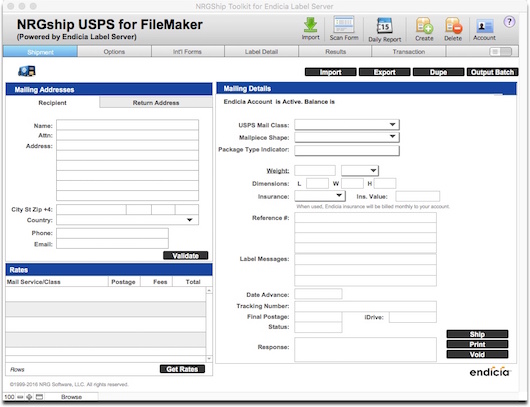530x407 pixels.
Task: Click the Dupe button
Action: click(x=439, y=72)
